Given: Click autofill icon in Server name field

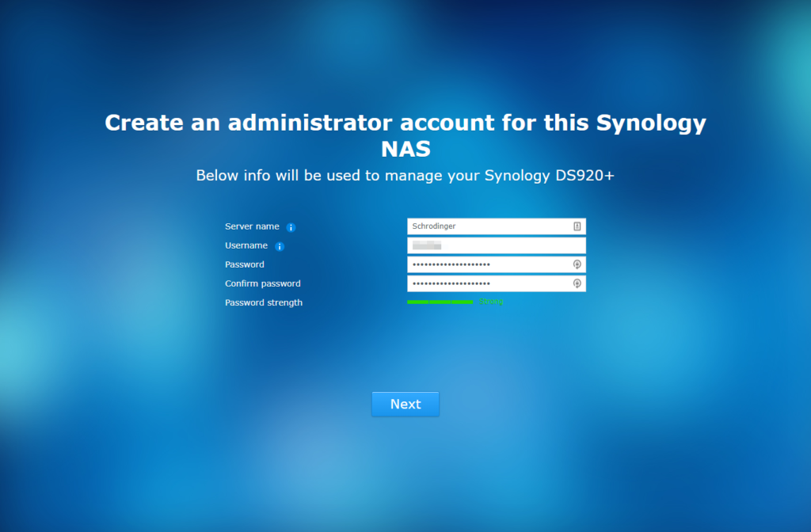Looking at the screenshot, I should (x=577, y=226).
